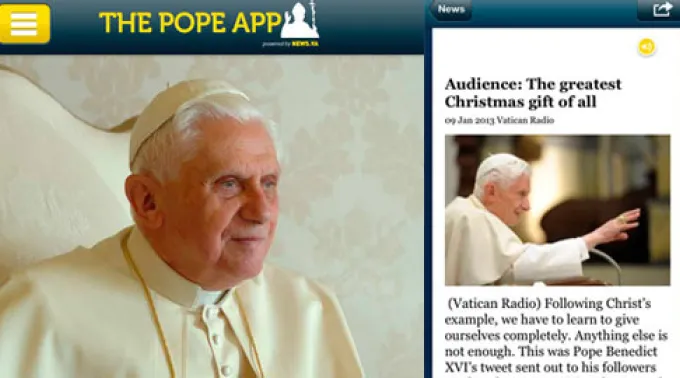Tap the large pope portrait image
680x378 pixels.
point(212,216)
